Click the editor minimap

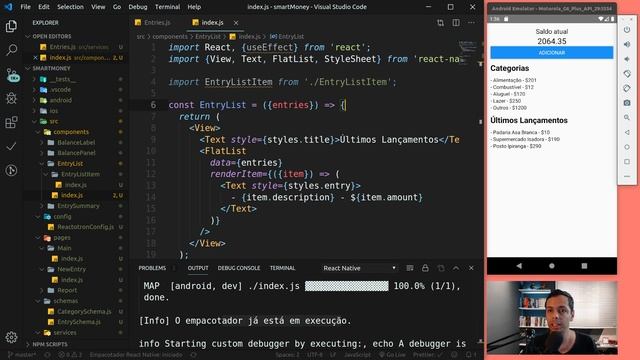pyautogui.click(x=467, y=53)
